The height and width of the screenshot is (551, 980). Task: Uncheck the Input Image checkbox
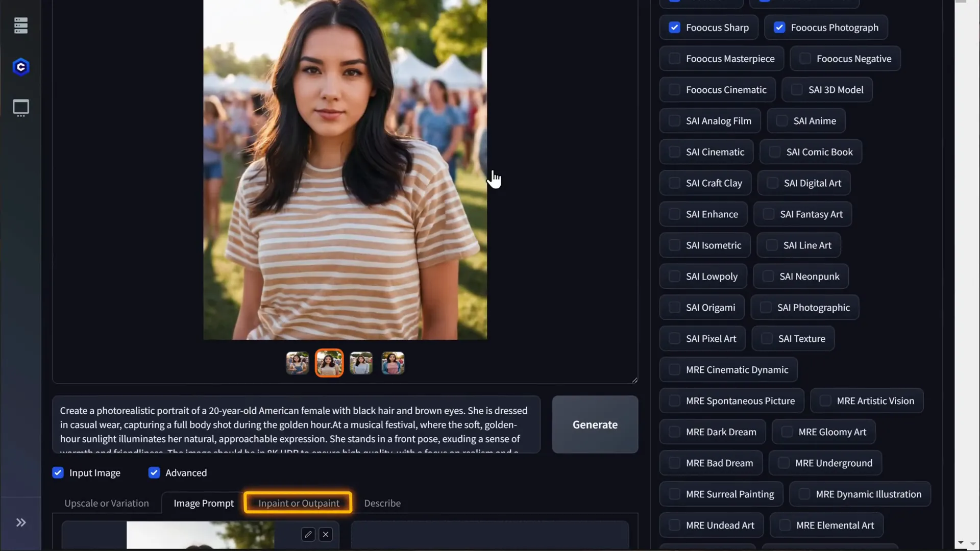coord(58,473)
